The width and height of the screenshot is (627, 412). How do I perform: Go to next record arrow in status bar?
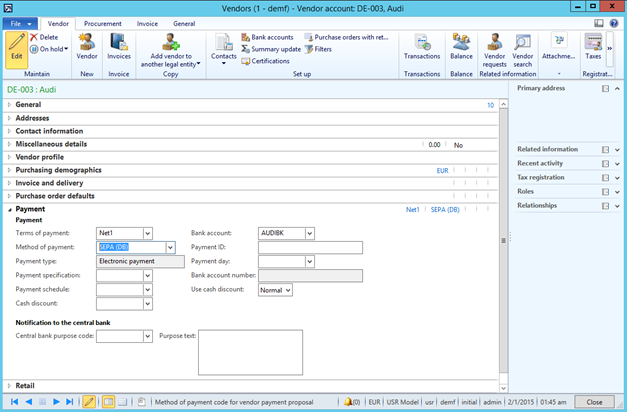pos(55,401)
